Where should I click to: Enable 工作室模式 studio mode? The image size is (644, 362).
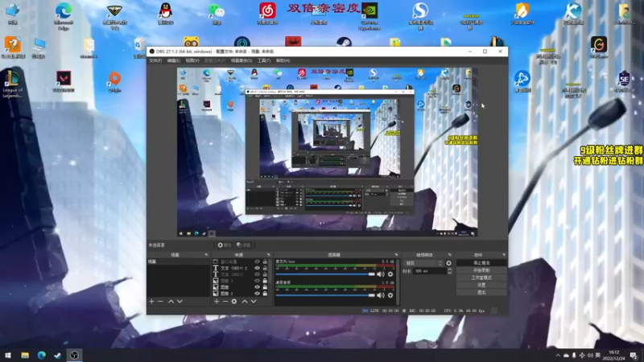(x=481, y=278)
